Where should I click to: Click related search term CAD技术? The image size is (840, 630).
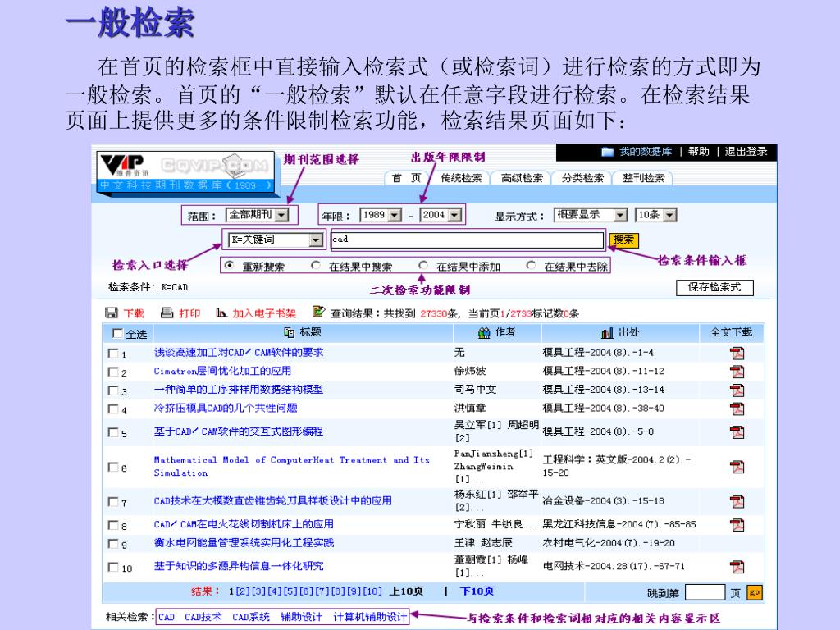pos(203,617)
